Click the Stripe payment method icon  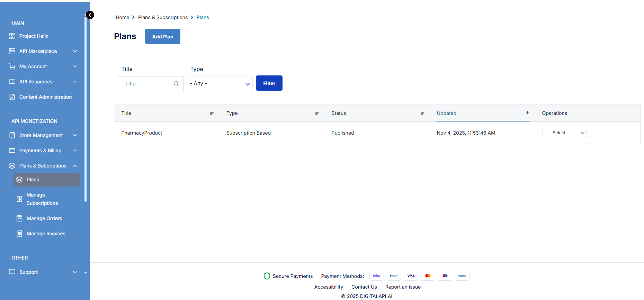[x=376, y=276]
